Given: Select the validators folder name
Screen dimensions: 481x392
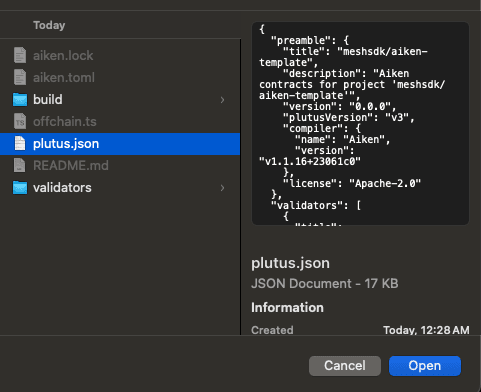Looking at the screenshot, I should pyautogui.click(x=62, y=188).
